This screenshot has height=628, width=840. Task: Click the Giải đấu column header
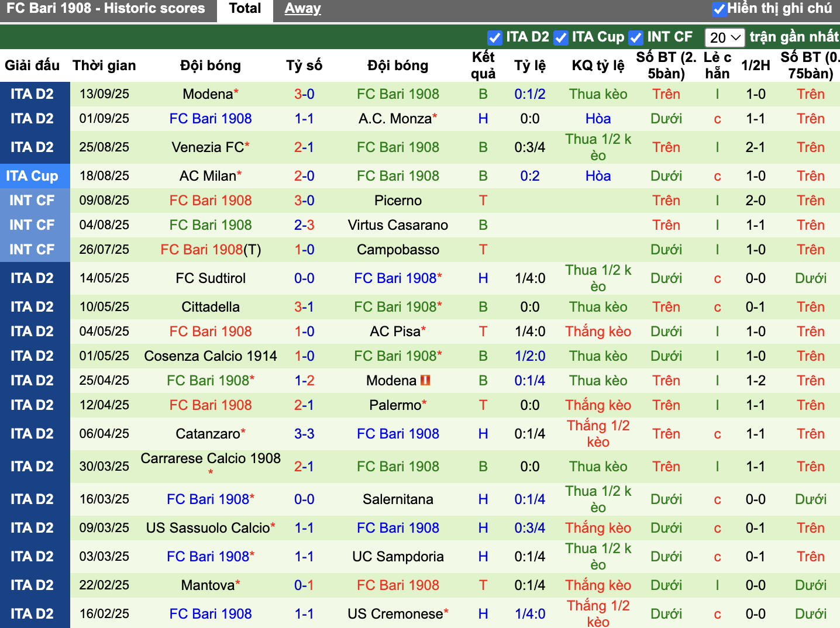point(32,65)
